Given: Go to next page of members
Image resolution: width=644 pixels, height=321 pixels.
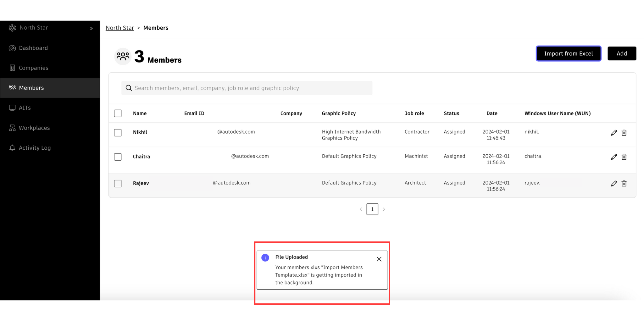Looking at the screenshot, I should click(384, 209).
